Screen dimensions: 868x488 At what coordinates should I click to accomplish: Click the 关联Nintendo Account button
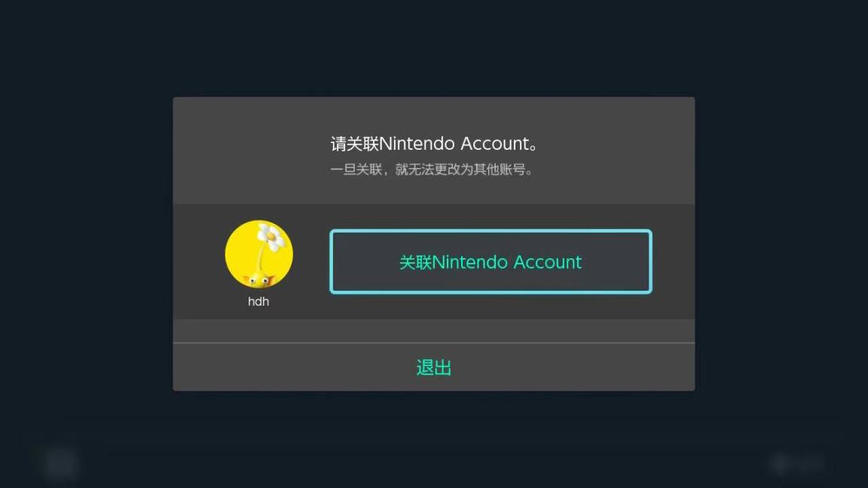coord(491,262)
